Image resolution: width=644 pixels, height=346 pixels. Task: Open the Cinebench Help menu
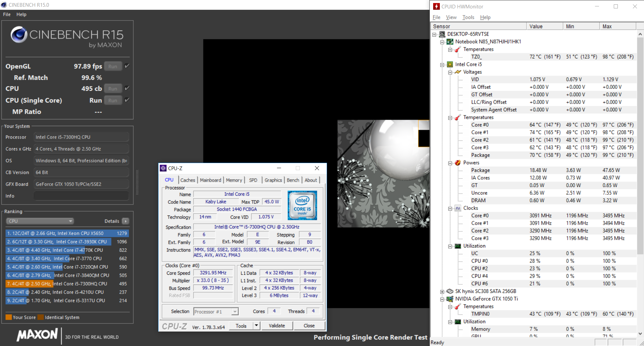pyautogui.click(x=21, y=14)
